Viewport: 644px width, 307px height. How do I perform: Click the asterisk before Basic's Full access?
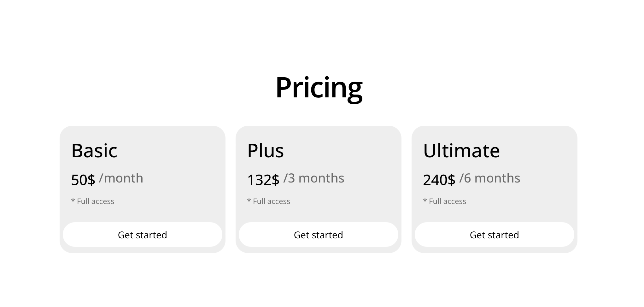point(73,200)
